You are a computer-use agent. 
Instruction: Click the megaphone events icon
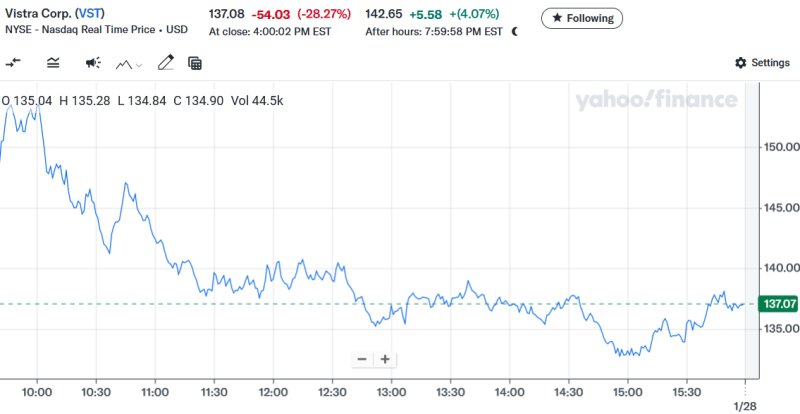click(91, 63)
